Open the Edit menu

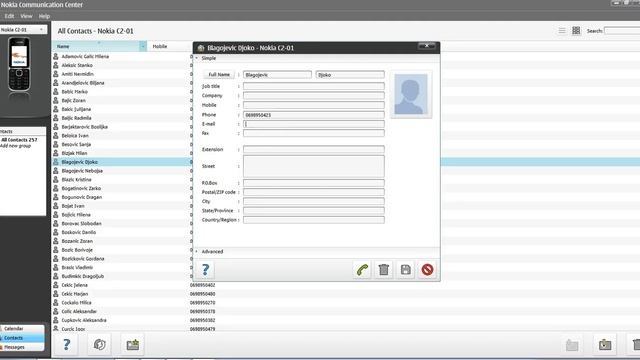click(x=9, y=16)
